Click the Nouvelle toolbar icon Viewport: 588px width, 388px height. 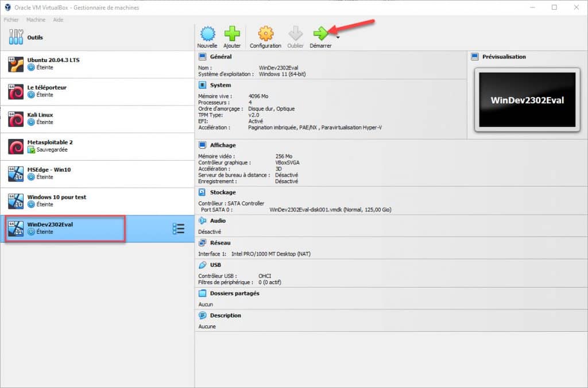click(x=207, y=34)
